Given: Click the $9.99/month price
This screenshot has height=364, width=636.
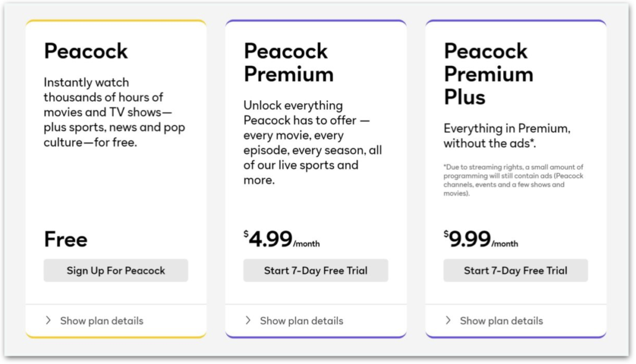Looking at the screenshot, I should pyautogui.click(x=481, y=239).
